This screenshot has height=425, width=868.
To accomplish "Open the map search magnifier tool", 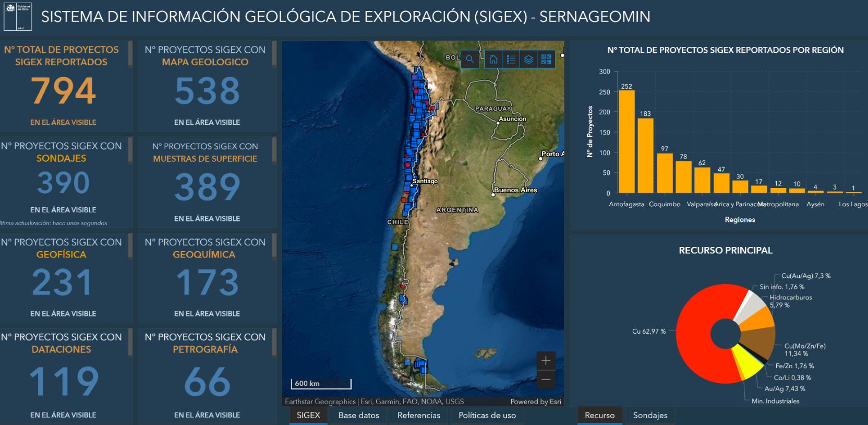I will pyautogui.click(x=469, y=59).
